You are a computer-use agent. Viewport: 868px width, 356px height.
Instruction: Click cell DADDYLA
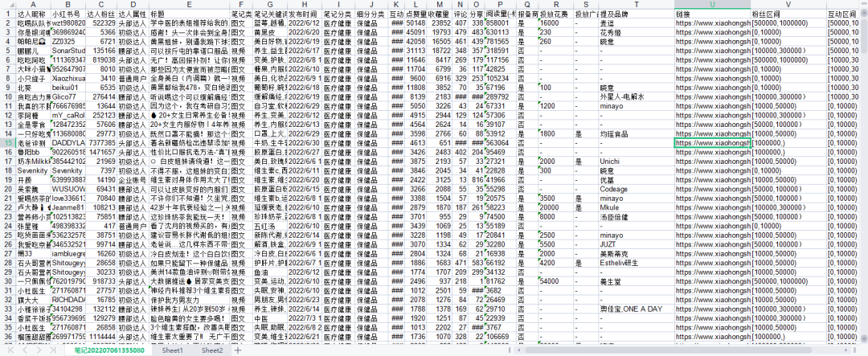coord(68,143)
